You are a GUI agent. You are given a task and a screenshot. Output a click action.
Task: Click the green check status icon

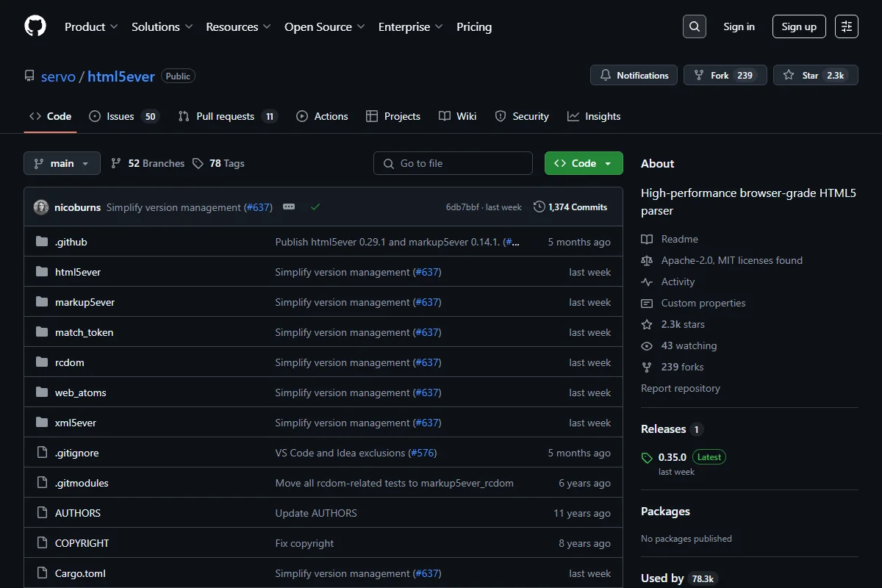pos(315,207)
